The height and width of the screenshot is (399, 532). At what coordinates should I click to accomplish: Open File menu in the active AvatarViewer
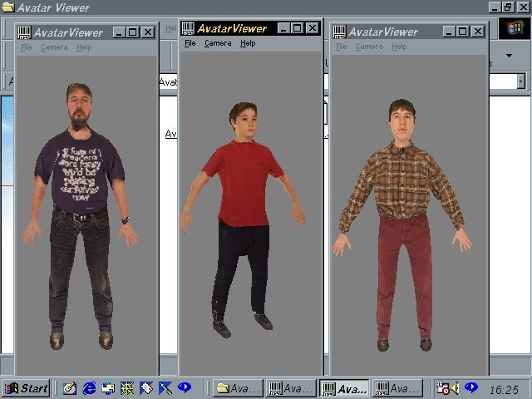(190, 43)
